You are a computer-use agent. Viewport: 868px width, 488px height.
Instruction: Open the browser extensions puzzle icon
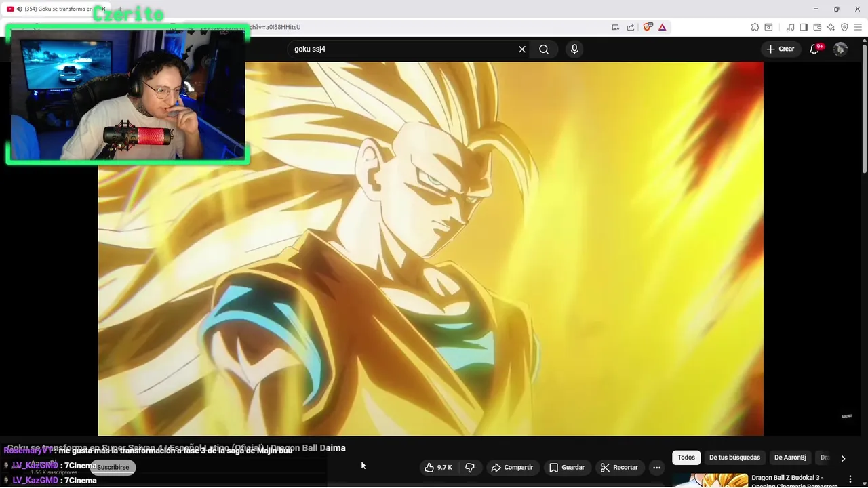click(x=755, y=27)
